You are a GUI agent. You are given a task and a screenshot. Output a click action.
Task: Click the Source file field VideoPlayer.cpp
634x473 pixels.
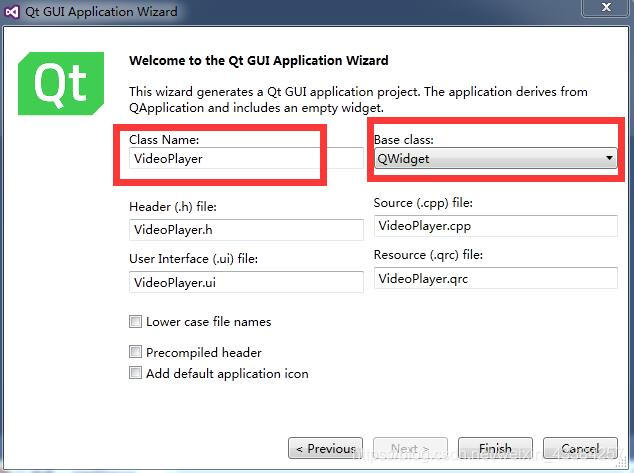(496, 226)
